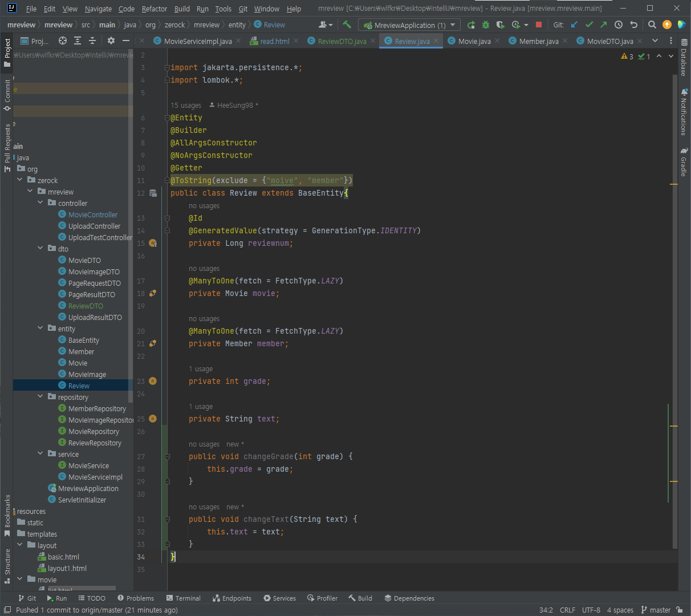The height and width of the screenshot is (616, 691).
Task: Jump to next highlighted error arrow in editor
Action: click(x=671, y=56)
